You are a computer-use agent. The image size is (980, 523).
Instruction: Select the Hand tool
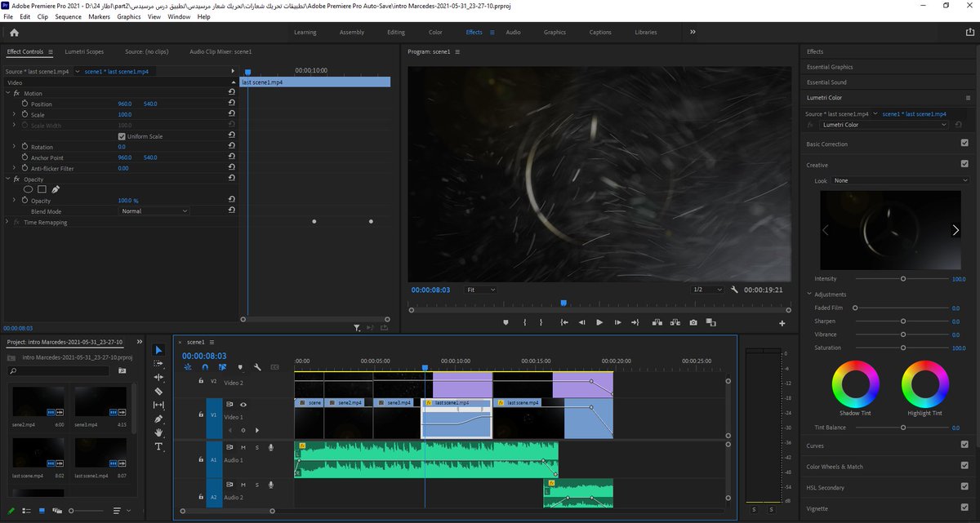158,432
